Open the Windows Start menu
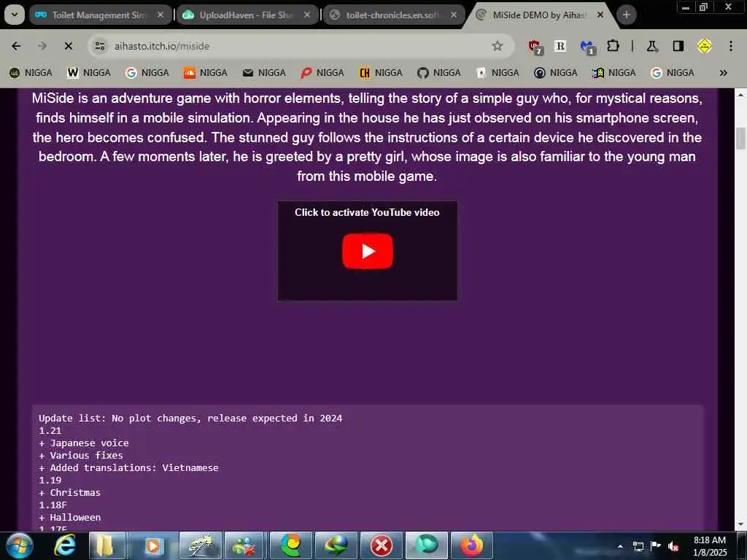The image size is (747, 560). 20,545
